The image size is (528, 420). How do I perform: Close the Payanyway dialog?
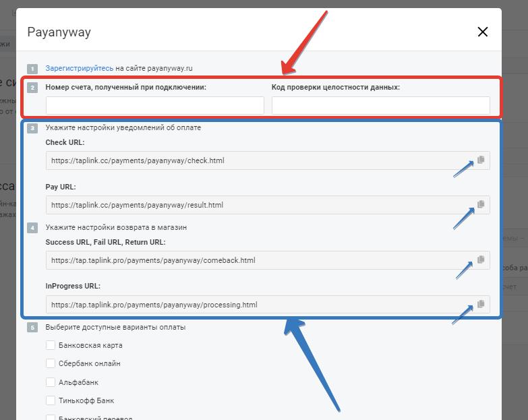pyautogui.click(x=483, y=32)
